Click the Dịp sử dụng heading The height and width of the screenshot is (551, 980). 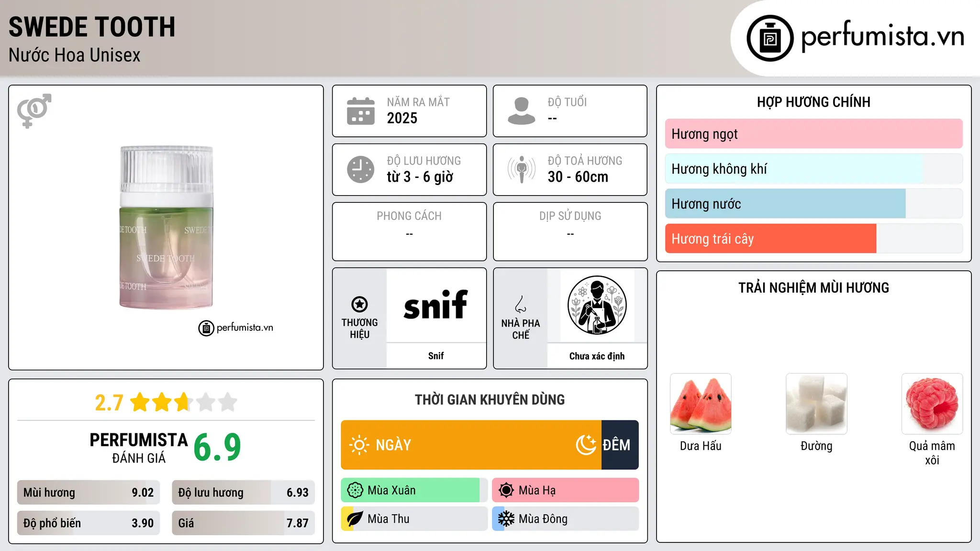(570, 216)
